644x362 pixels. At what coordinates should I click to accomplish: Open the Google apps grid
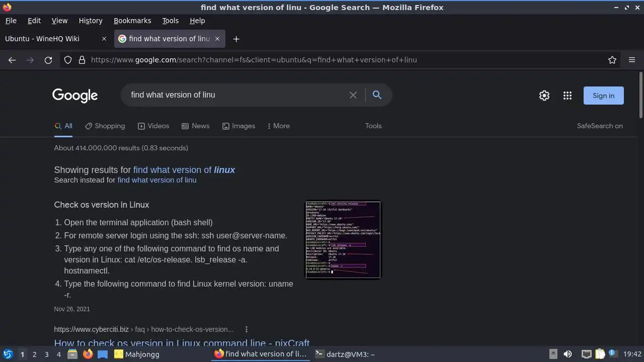coord(568,96)
